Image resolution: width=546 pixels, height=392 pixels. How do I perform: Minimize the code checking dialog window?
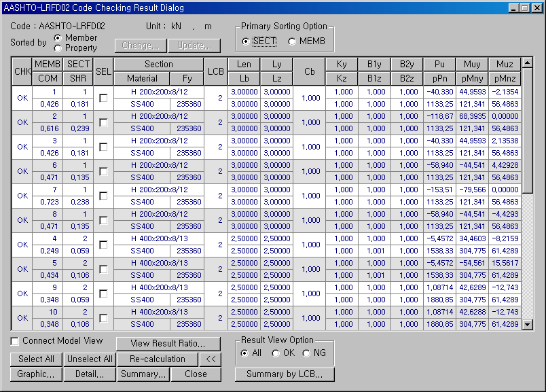coord(513,8)
